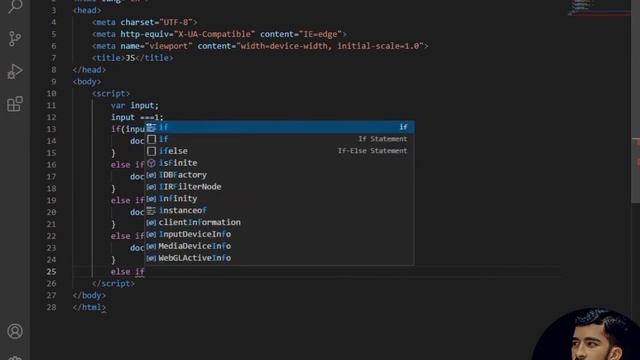Click the variable icon beside 'WebGLActiveInfo'
Viewport: 640px width, 360px height.
(151, 258)
